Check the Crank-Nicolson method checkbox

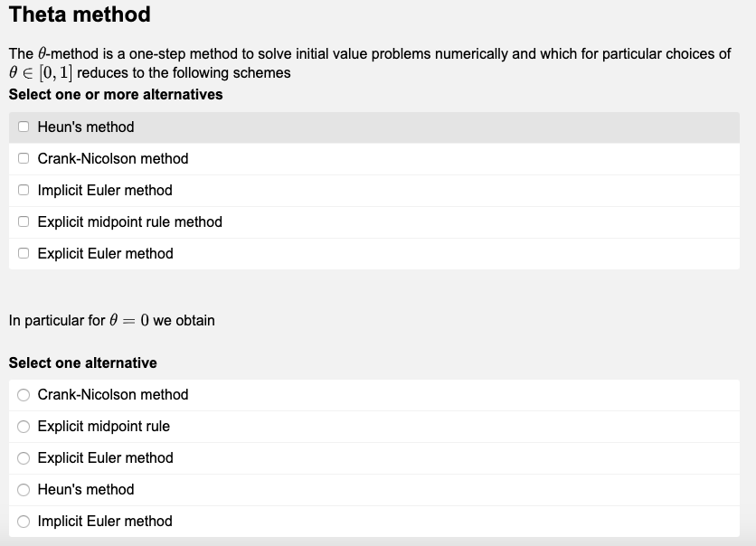tap(24, 159)
